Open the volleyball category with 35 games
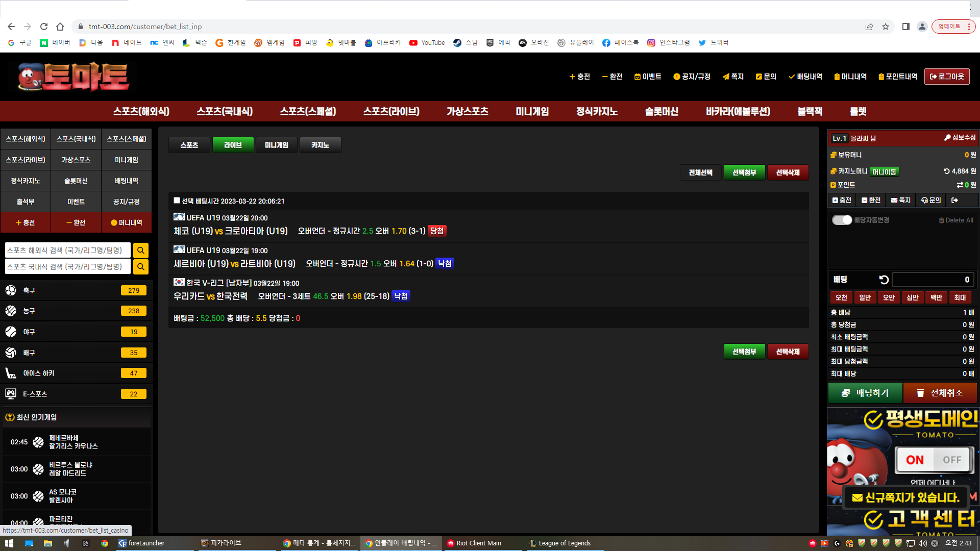Image resolution: width=980 pixels, height=551 pixels. 76,353
